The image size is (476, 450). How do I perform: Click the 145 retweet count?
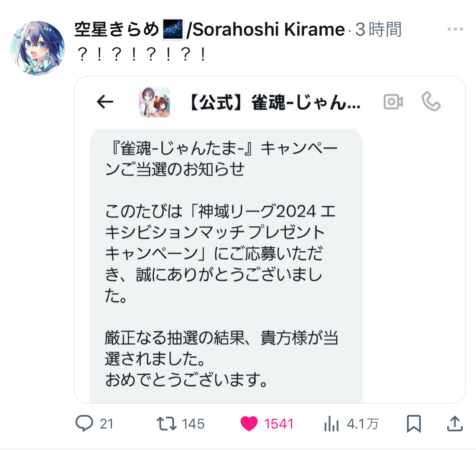pos(193,424)
